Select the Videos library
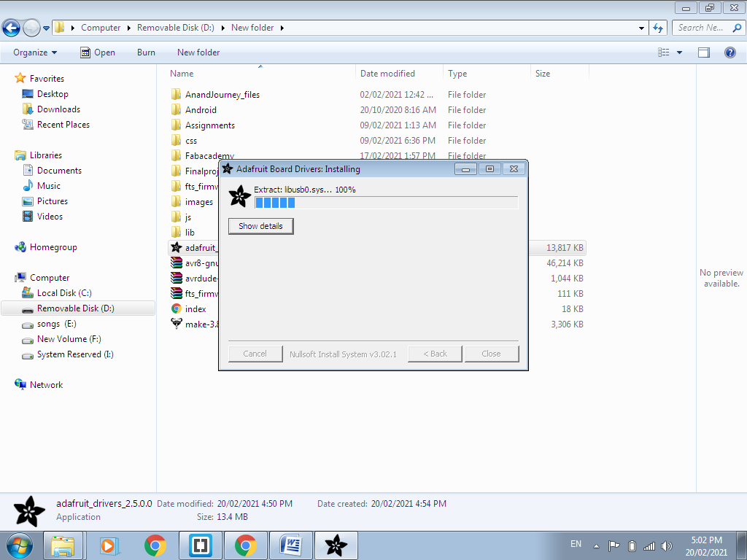This screenshot has width=747, height=560. (50, 216)
